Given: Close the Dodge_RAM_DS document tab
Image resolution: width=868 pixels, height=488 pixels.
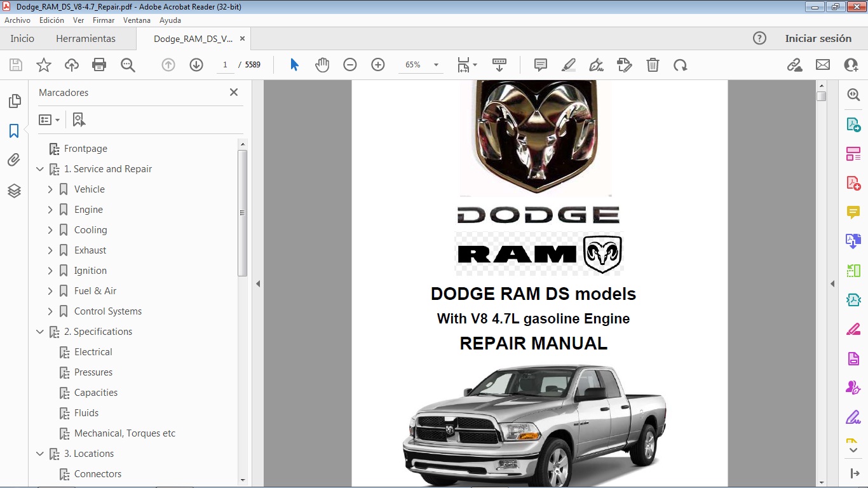Looking at the screenshot, I should 242,39.
